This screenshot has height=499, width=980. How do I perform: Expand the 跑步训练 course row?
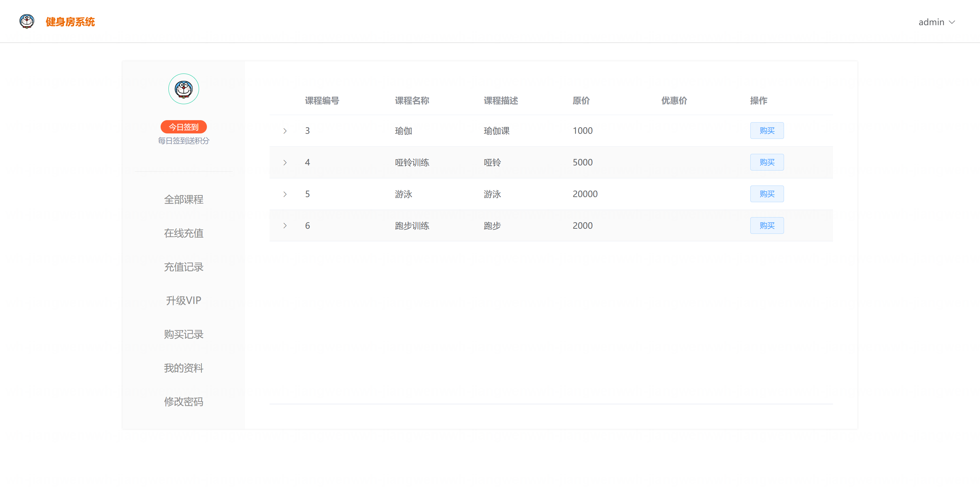pos(284,226)
